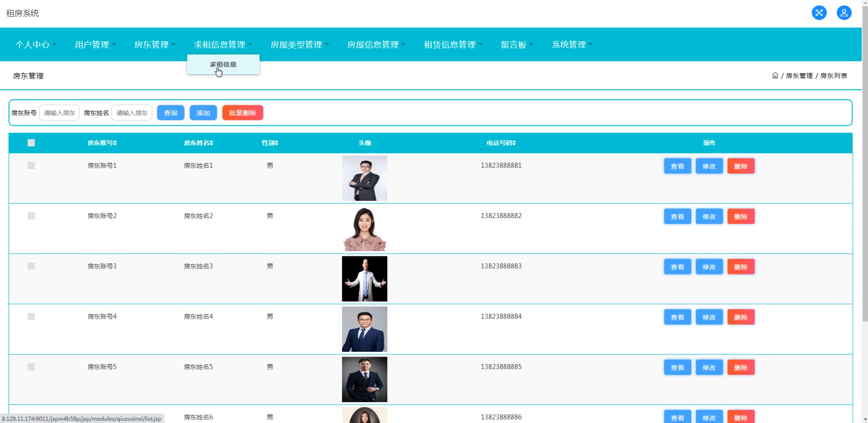Edit 房东账号2 with 修改 button
Viewport: 868px width, 423px height.
point(709,216)
